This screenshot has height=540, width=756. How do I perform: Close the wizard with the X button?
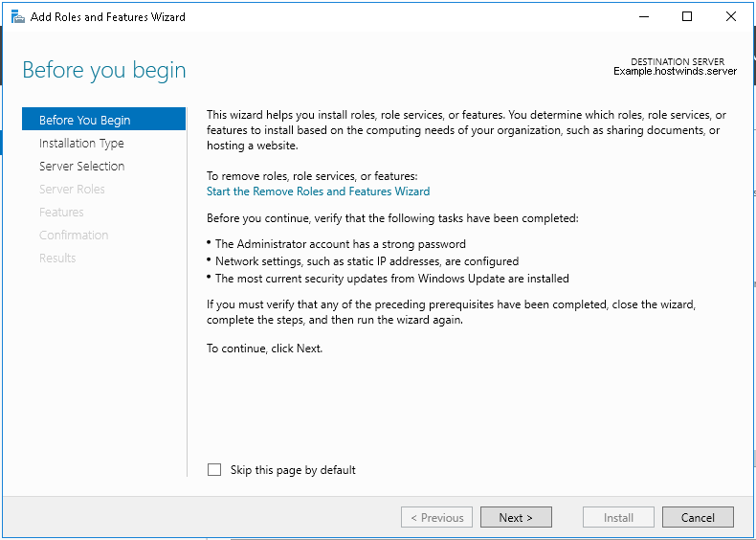click(x=731, y=16)
